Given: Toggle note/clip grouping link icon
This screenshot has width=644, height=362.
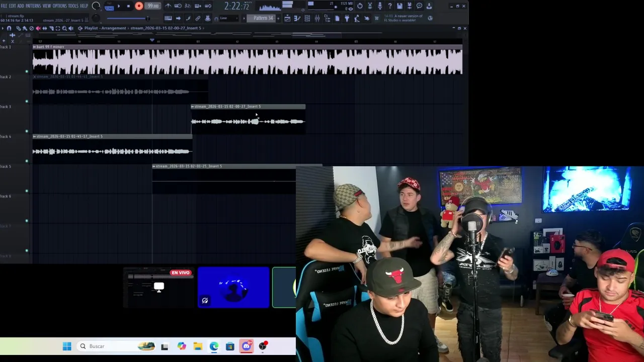Looking at the screenshot, I should (x=198, y=18).
